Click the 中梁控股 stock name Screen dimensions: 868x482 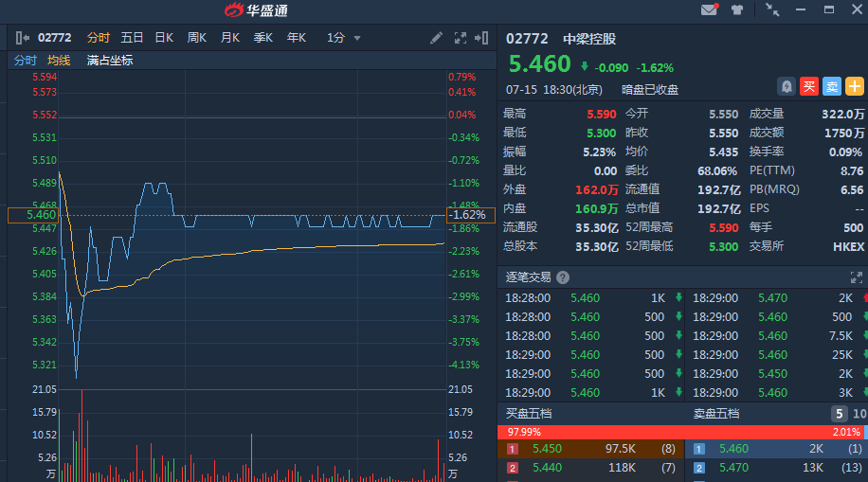coord(589,39)
